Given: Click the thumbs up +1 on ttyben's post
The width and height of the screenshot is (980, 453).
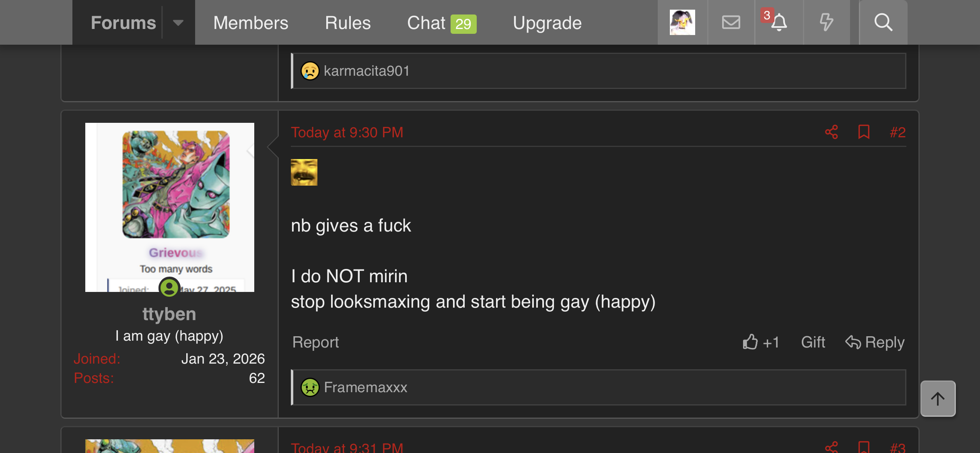Looking at the screenshot, I should (x=761, y=342).
